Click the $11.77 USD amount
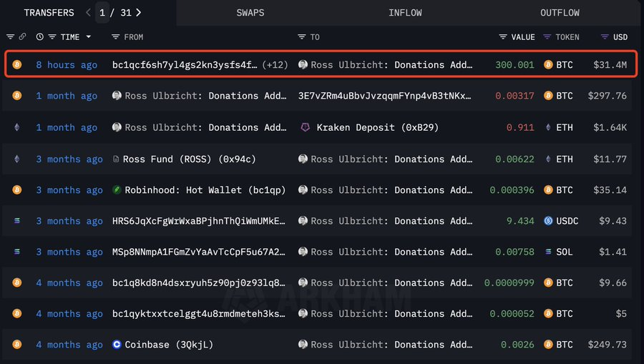The image size is (644, 364). (x=610, y=159)
